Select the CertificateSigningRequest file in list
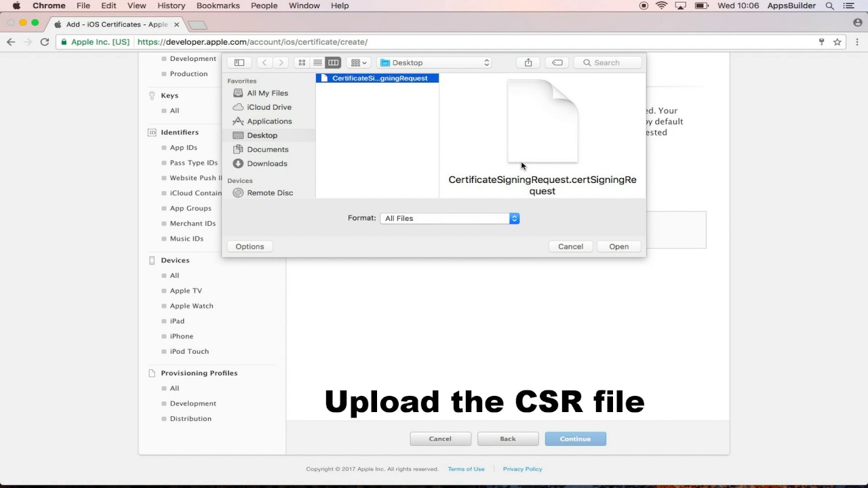Image resolution: width=868 pixels, height=488 pixels. click(377, 78)
